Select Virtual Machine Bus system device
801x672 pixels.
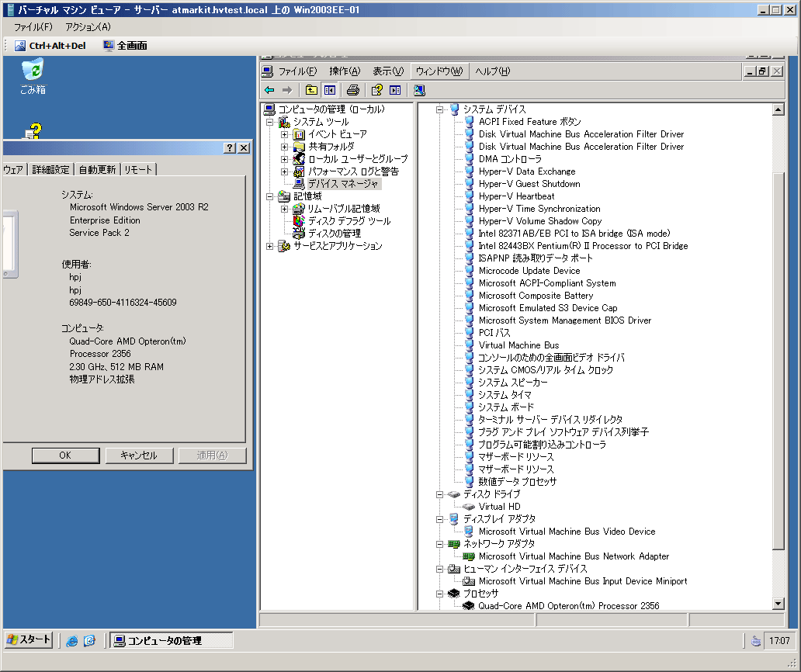click(518, 345)
